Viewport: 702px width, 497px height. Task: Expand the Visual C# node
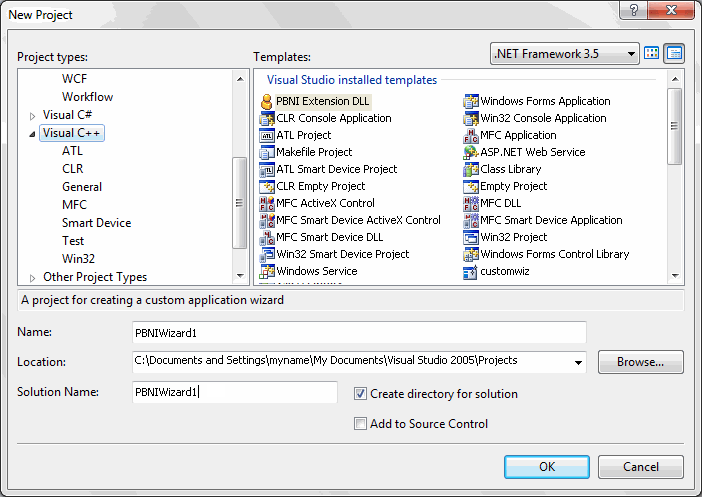(x=33, y=116)
